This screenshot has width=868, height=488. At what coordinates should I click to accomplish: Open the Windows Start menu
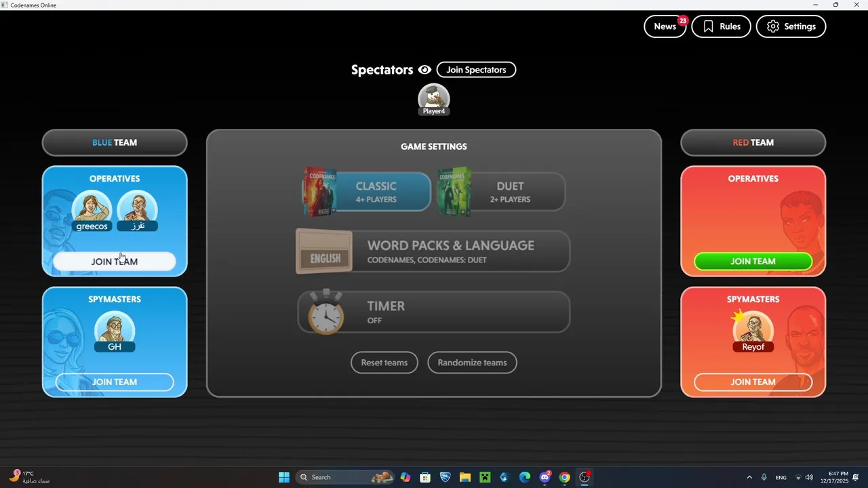284,477
